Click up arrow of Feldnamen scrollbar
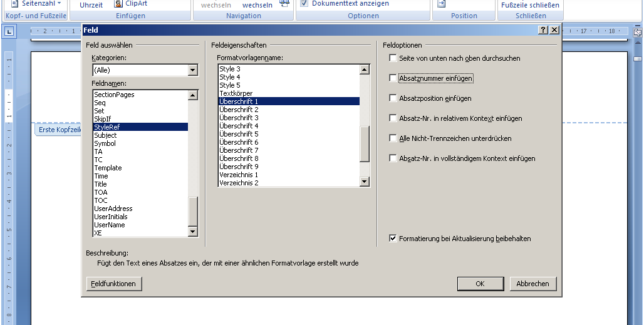Image resolution: width=644 pixels, height=325 pixels. 193,95
